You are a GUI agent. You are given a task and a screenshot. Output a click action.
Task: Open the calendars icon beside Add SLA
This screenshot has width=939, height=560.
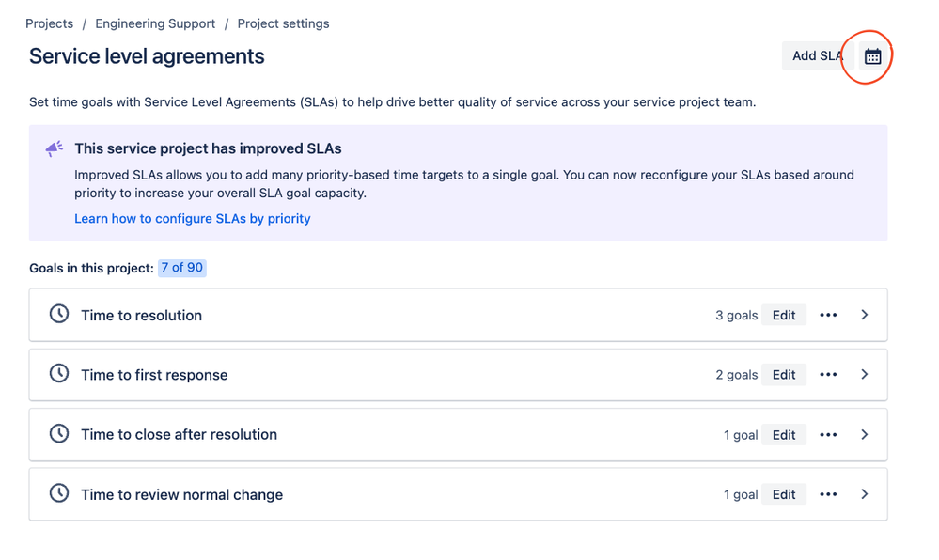(872, 56)
